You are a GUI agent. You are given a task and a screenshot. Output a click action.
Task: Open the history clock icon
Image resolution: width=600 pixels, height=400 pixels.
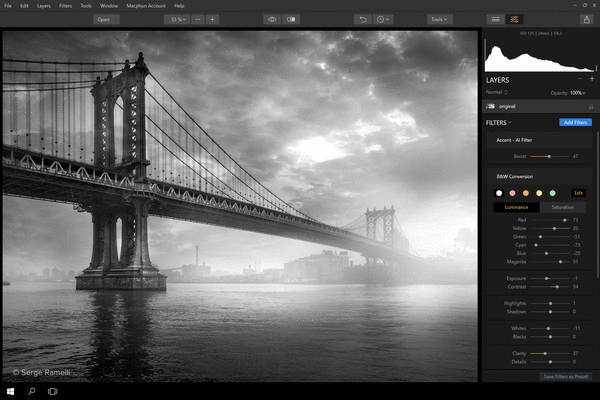point(382,19)
